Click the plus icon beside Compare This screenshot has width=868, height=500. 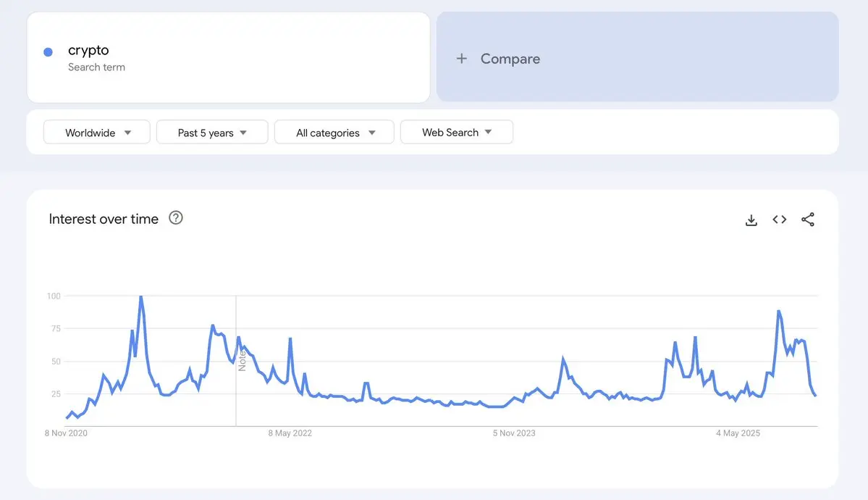(462, 59)
